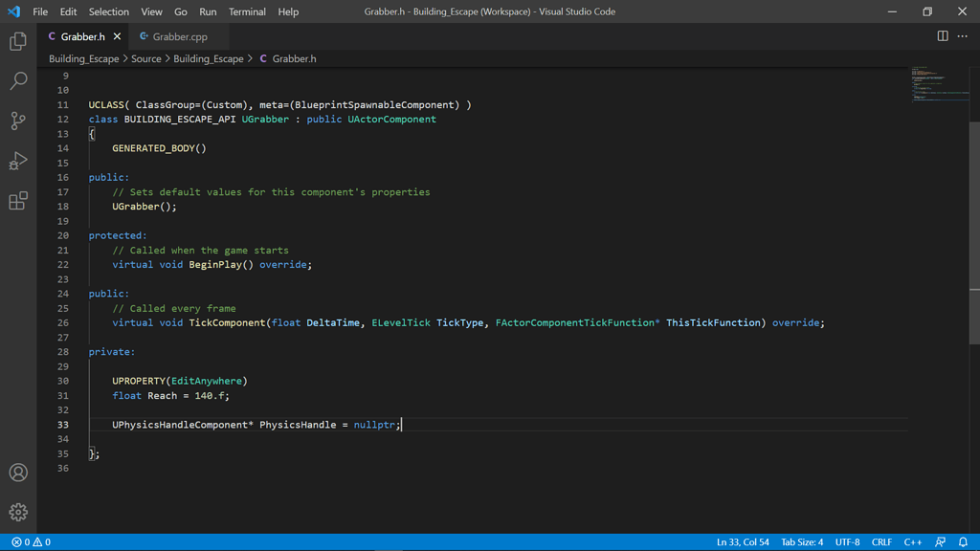Expand the Source breadcrumb
The image size is (980, 551).
tap(146, 58)
